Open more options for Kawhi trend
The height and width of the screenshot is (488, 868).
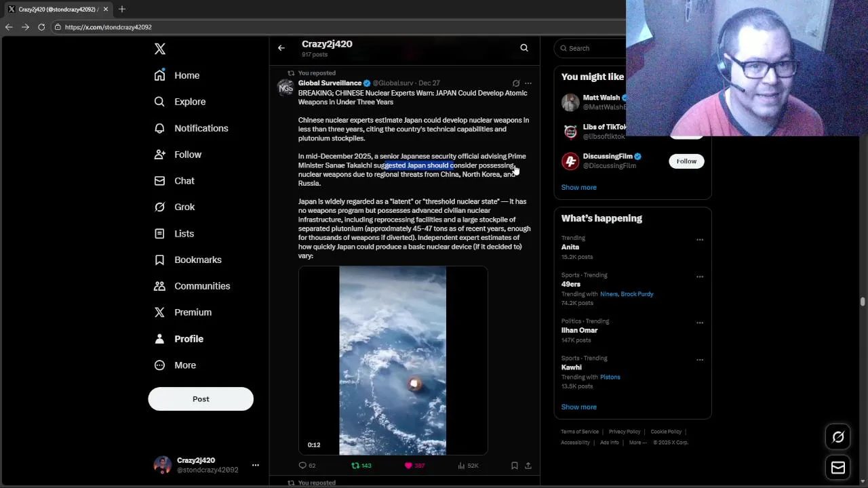point(700,360)
